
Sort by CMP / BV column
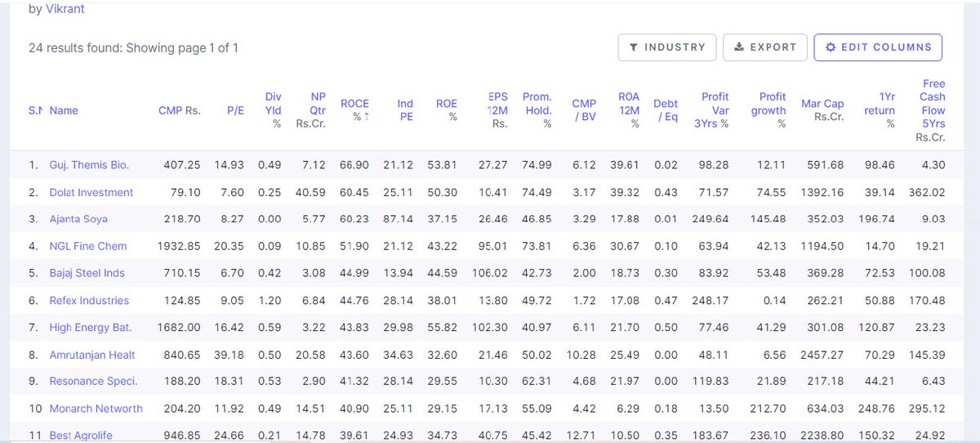click(x=584, y=110)
